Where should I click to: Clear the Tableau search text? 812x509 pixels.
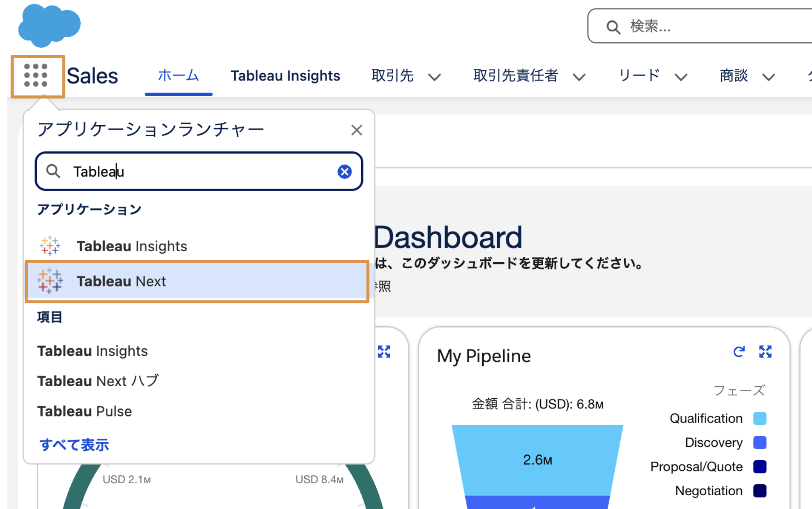pos(344,172)
